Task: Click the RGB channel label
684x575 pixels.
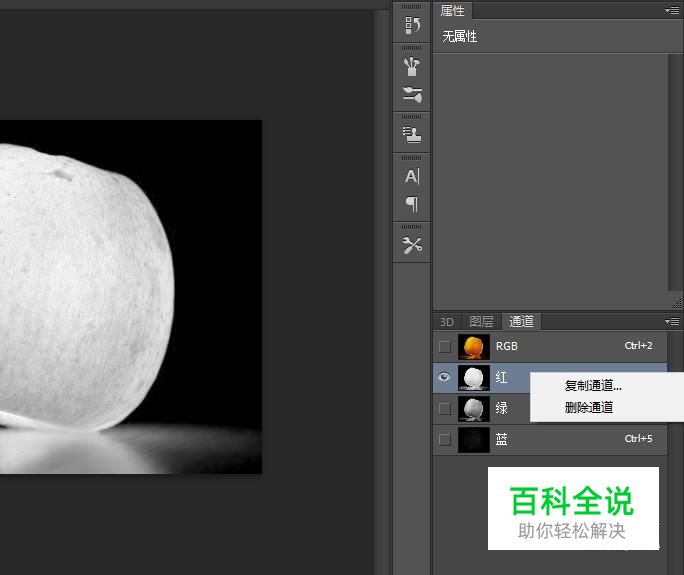Action: 506,346
